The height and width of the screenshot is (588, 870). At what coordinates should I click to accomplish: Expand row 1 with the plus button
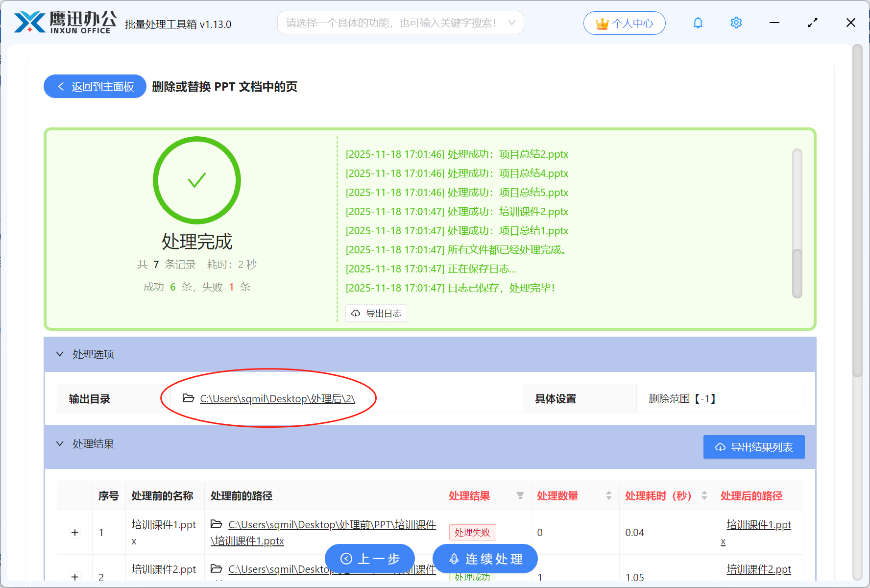click(x=74, y=532)
